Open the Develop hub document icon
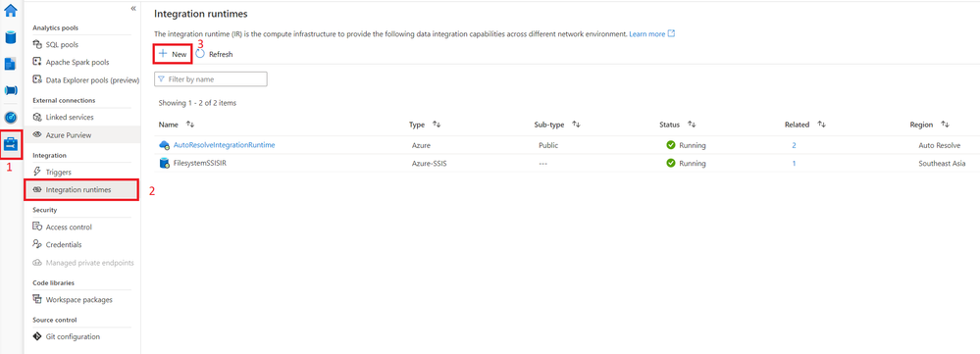980x354 pixels. 11,64
